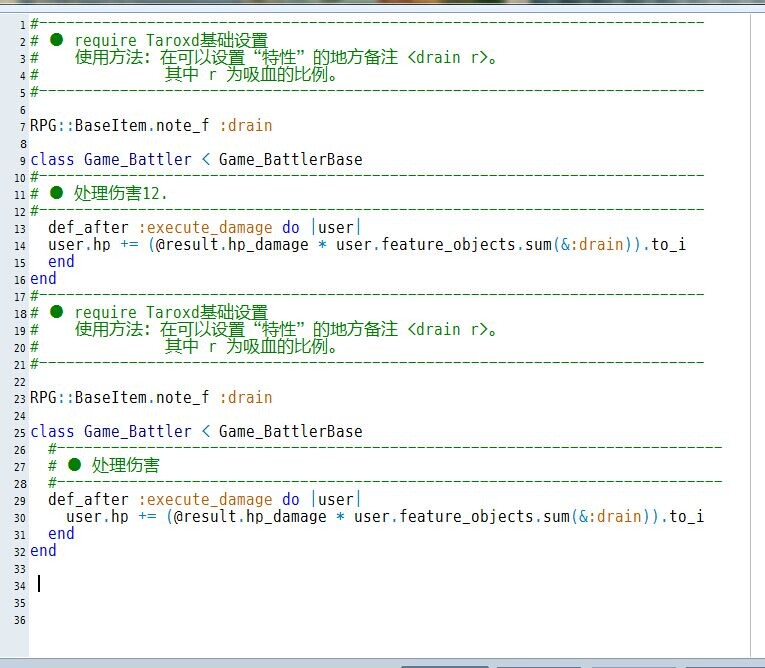This screenshot has width=765, height=668.
Task: Click '@result.hp_damage' on line 14
Action: (x=232, y=244)
